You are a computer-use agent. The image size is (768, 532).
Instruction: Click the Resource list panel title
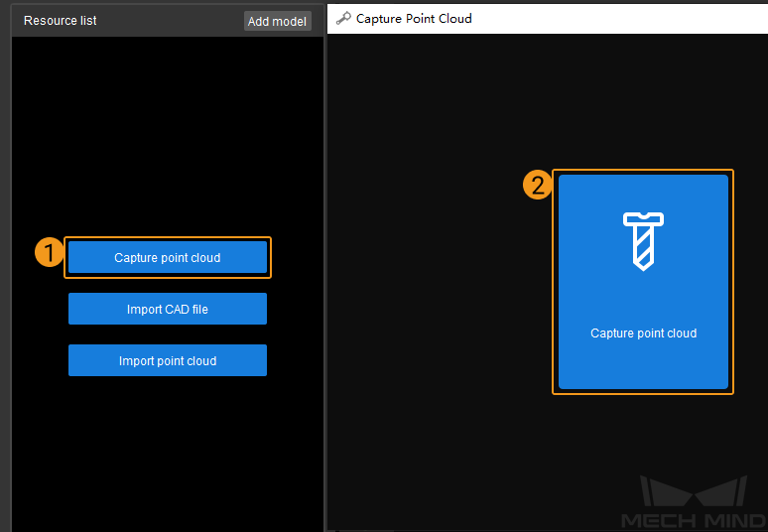click(61, 21)
